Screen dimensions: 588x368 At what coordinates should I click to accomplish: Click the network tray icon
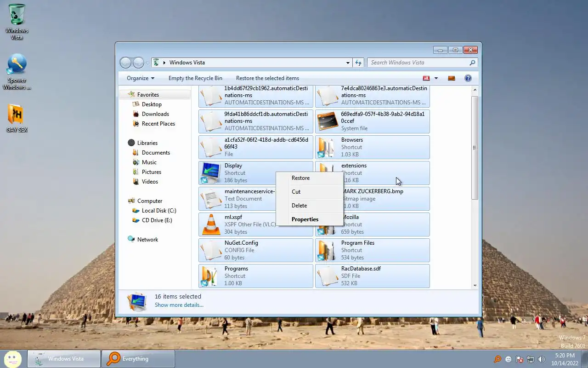(x=531, y=359)
